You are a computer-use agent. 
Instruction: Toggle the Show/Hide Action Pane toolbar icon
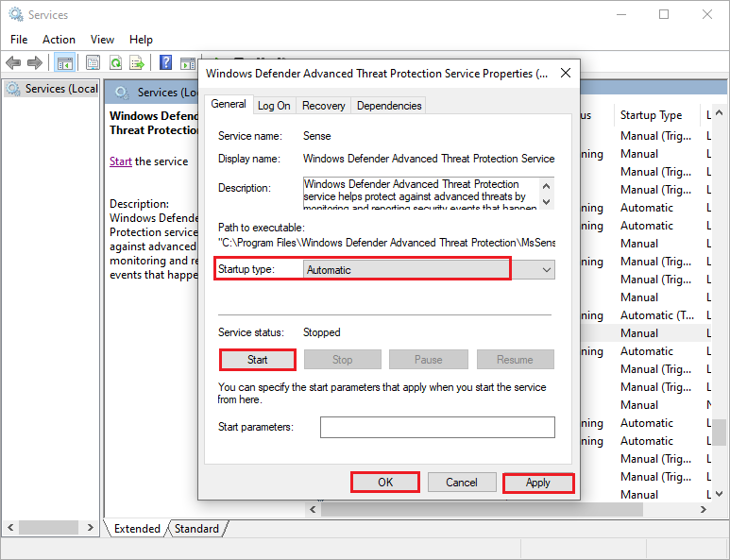(188, 62)
